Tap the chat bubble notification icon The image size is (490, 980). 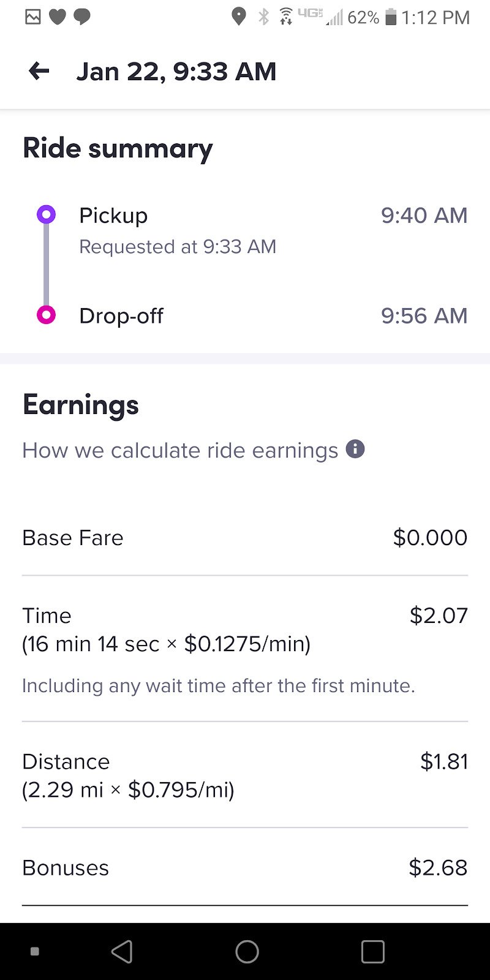pyautogui.click(x=82, y=17)
